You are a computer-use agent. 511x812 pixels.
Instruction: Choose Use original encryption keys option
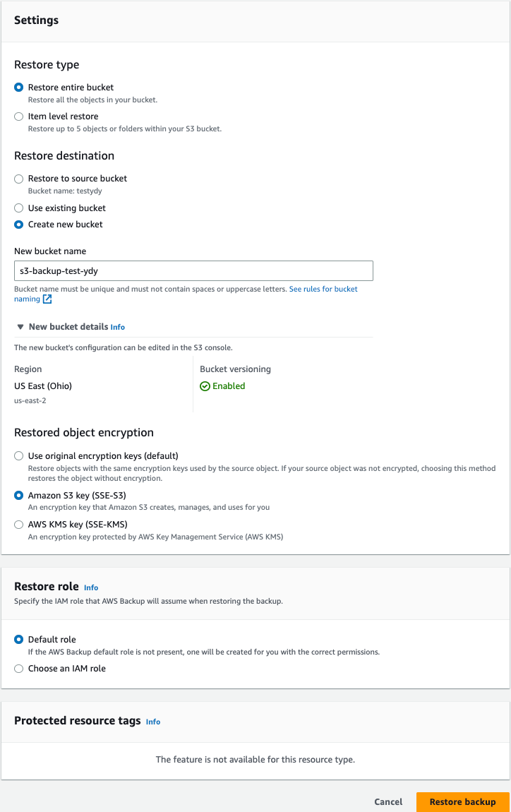click(18, 455)
